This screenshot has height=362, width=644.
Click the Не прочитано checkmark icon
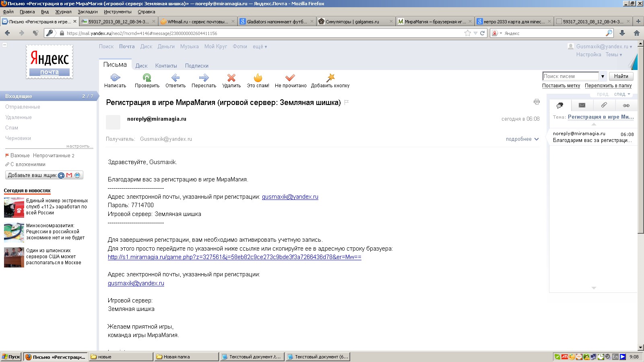pyautogui.click(x=290, y=78)
